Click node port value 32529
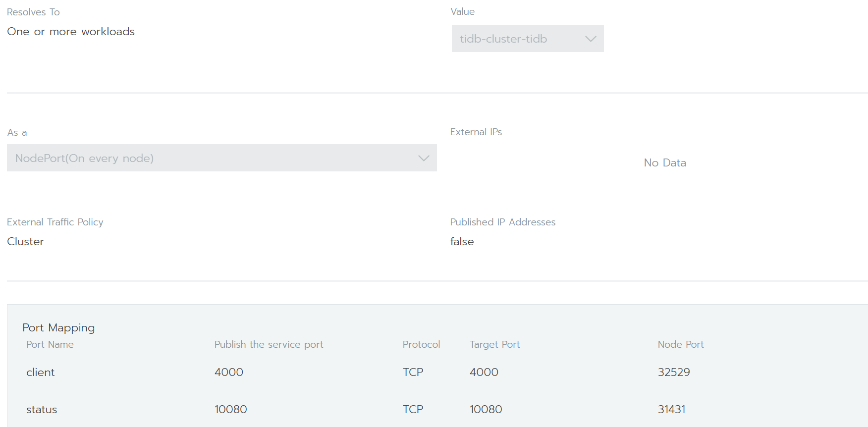This screenshot has width=868, height=427. [674, 372]
